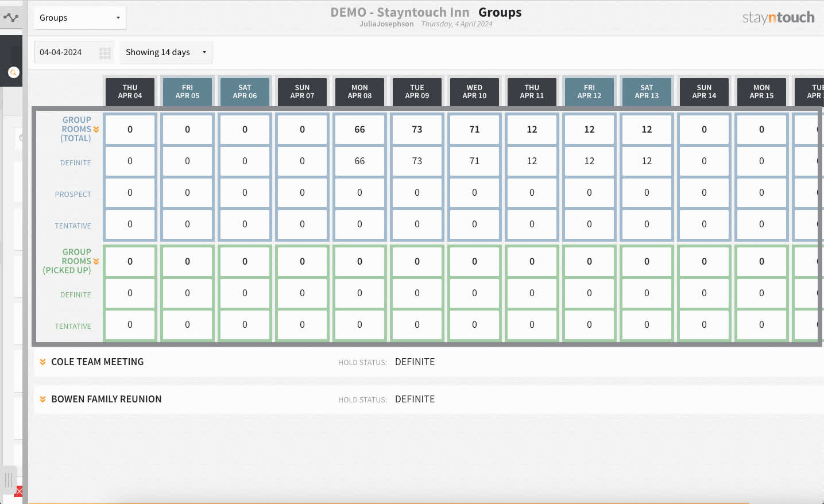
Task: Collapse Group Rooms (Total) section
Action: coord(96,130)
